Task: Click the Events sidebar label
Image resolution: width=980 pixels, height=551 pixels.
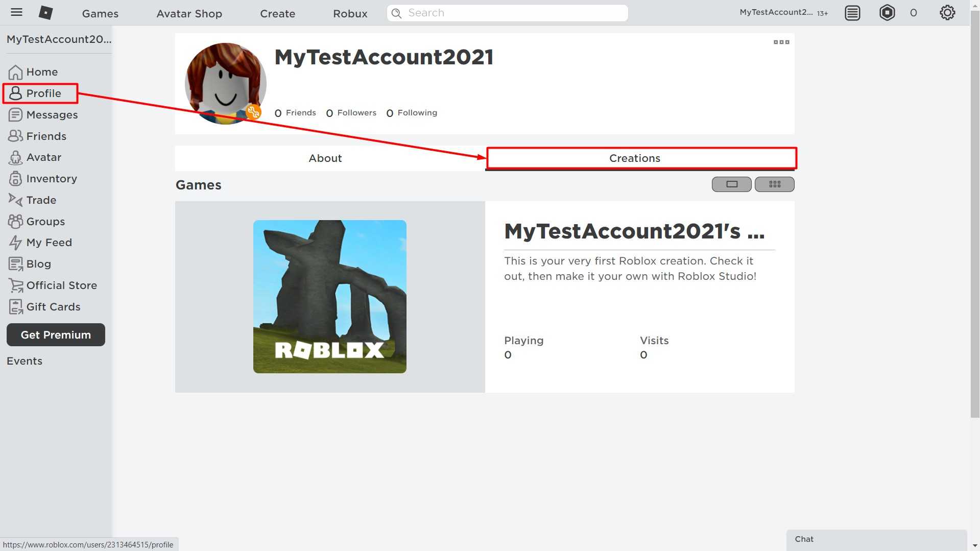Action: pos(25,361)
